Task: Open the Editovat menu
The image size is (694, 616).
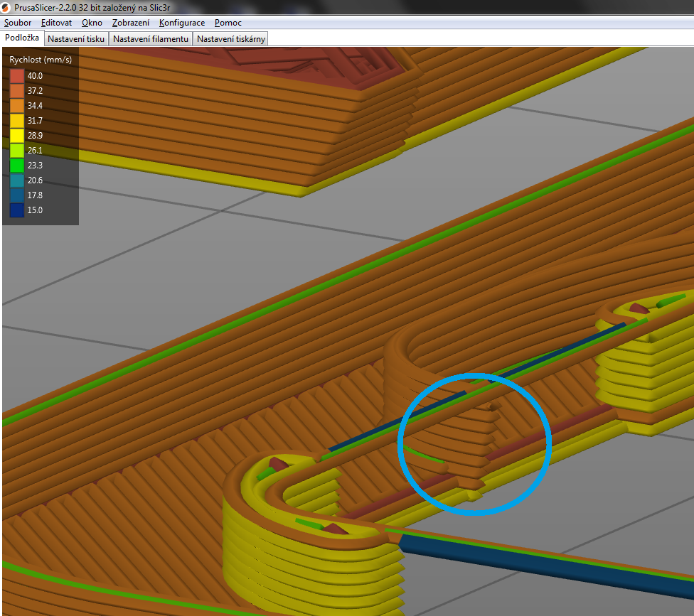Action: (x=56, y=23)
